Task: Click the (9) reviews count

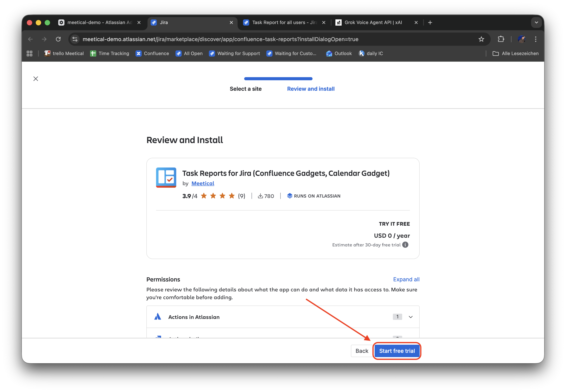Action: pos(241,196)
